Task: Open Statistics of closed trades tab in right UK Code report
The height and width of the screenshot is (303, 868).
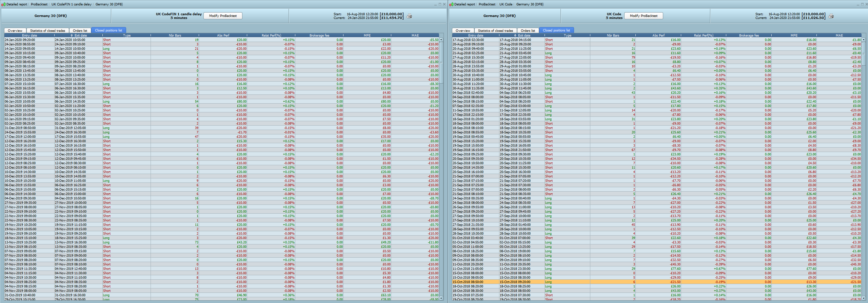Action: click(x=495, y=30)
